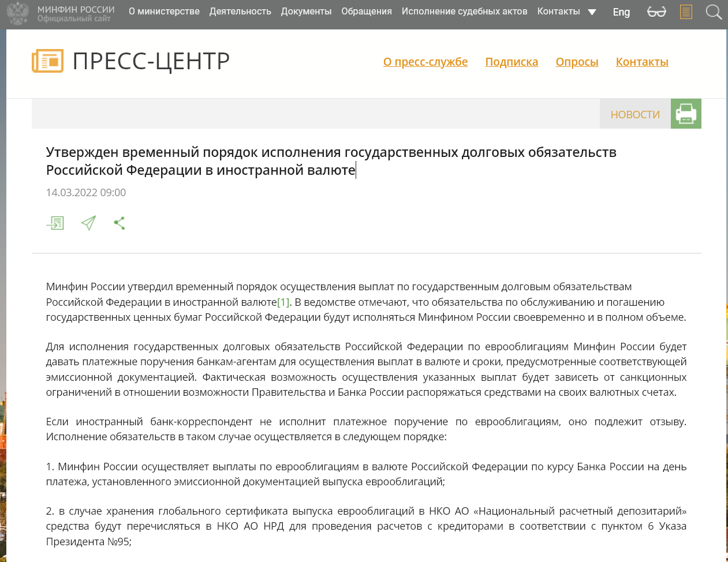The height and width of the screenshot is (562, 728).
Task: Switch site language to Eng
Action: pos(621,12)
